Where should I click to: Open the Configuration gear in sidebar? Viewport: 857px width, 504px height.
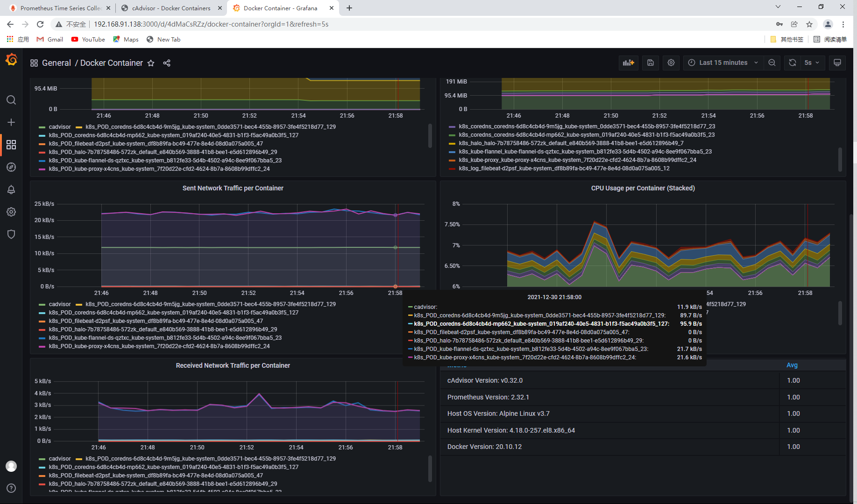pos(11,212)
